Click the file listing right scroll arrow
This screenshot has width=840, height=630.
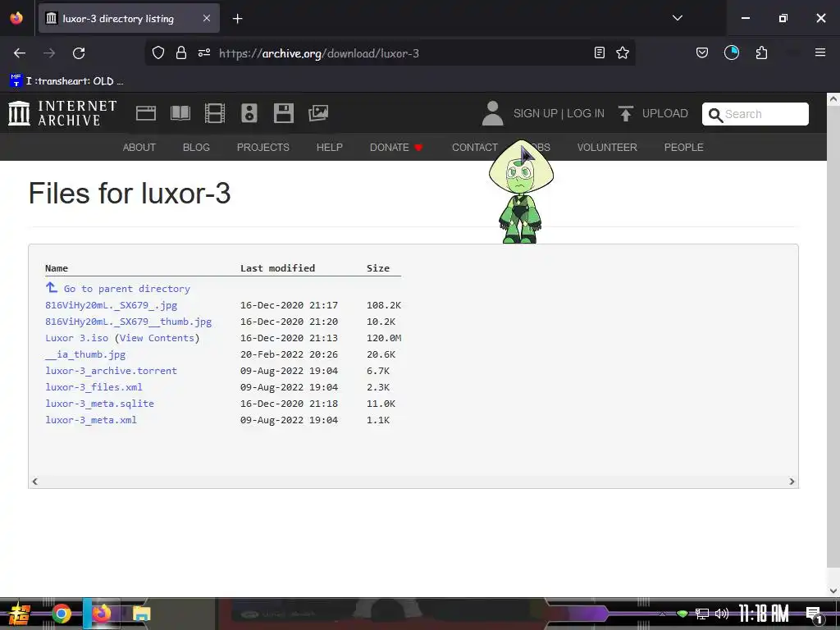point(792,482)
